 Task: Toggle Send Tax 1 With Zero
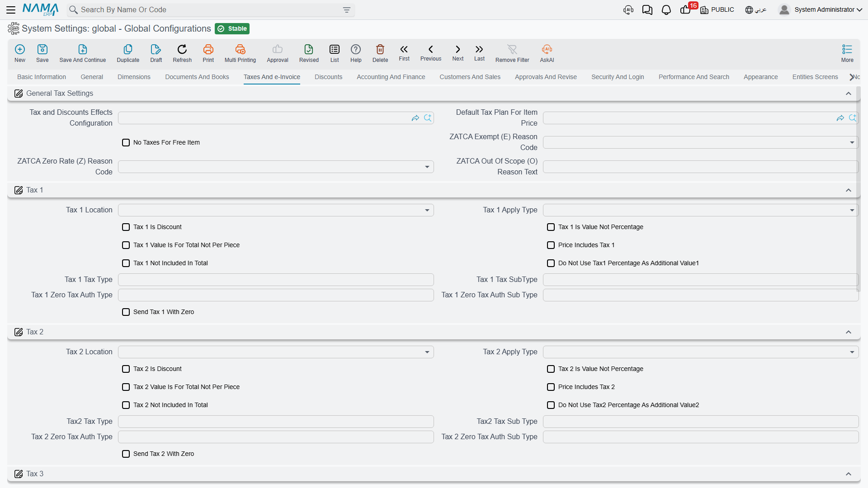[126, 312]
